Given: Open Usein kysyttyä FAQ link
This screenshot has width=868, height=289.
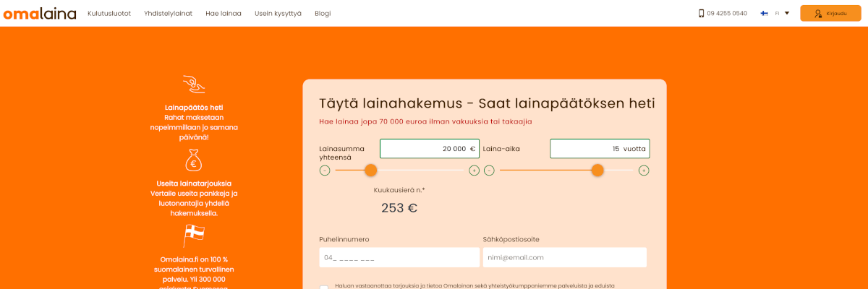Looking at the screenshot, I should coord(278,13).
